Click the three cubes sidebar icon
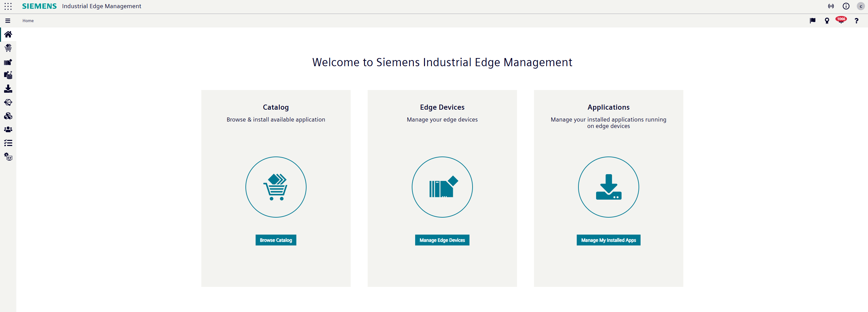The width and height of the screenshot is (868, 312). click(8, 116)
